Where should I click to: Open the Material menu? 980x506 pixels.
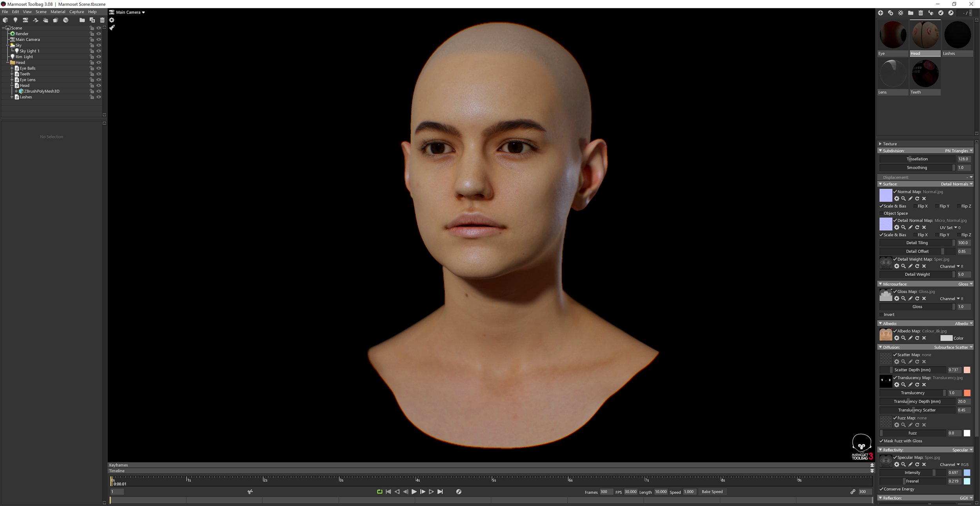(x=58, y=11)
